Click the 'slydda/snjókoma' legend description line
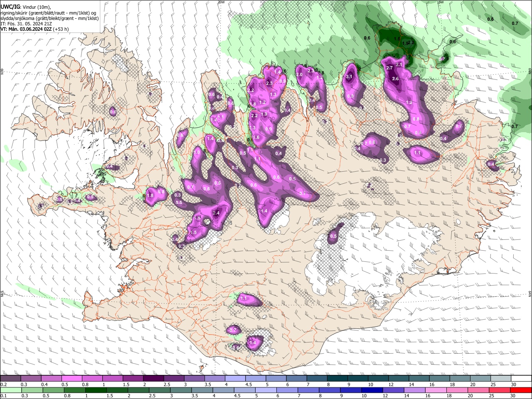 49,18
